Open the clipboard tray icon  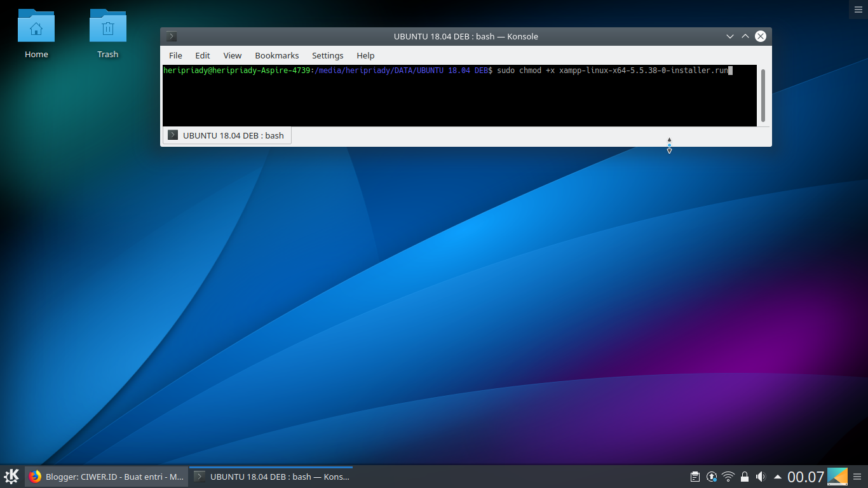(x=695, y=477)
